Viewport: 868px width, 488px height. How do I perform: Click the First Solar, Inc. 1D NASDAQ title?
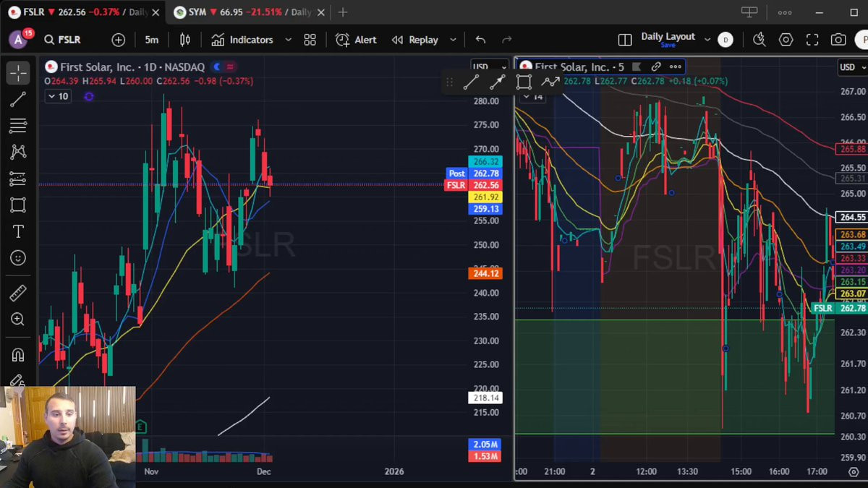[x=133, y=67]
